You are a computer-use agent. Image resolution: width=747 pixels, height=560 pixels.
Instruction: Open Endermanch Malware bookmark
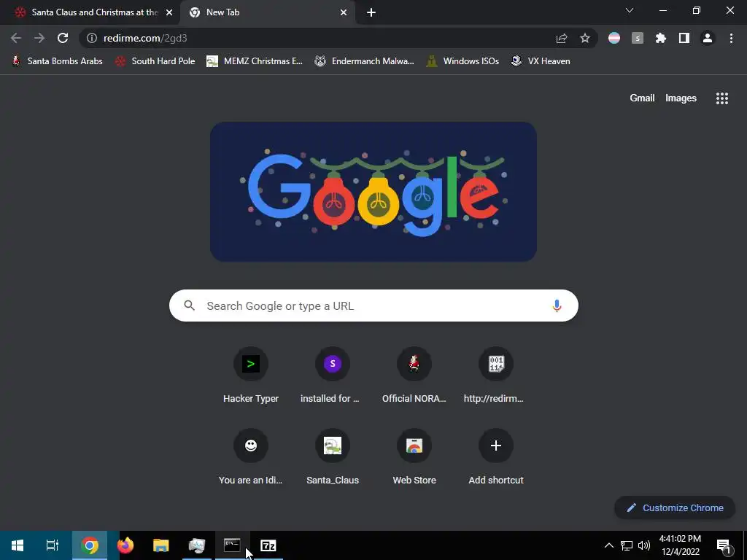(364, 61)
